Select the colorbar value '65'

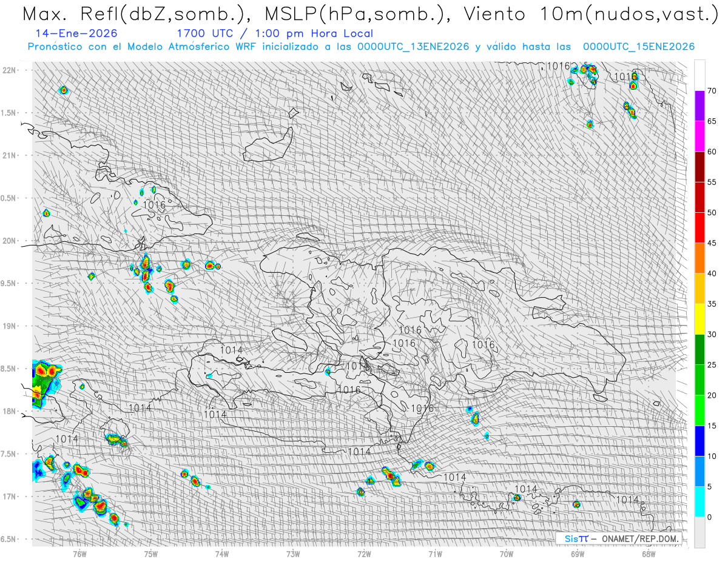coord(712,121)
